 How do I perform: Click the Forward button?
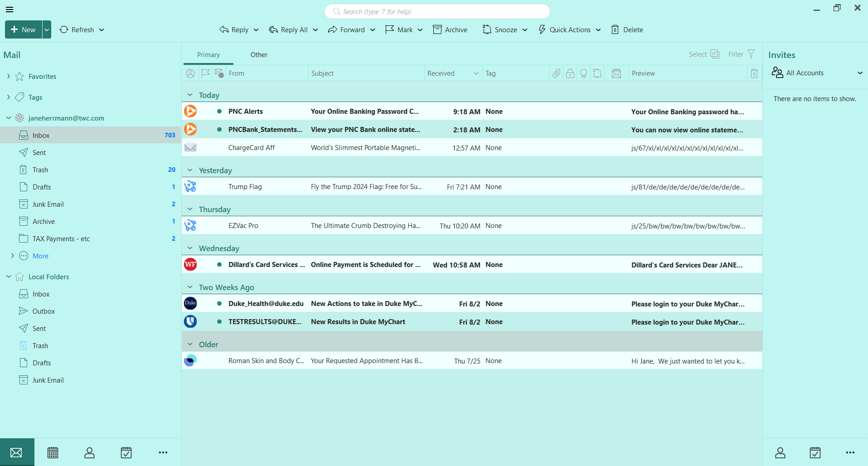coord(347,30)
